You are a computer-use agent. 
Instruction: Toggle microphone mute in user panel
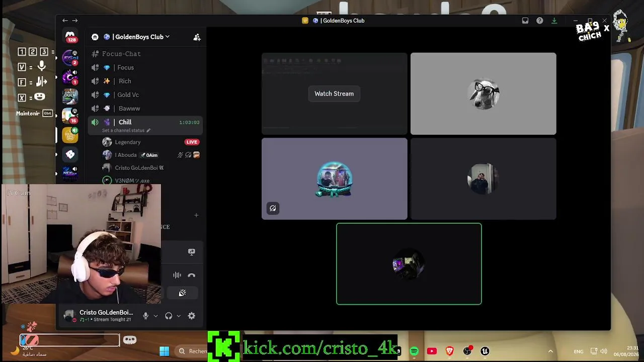145,316
